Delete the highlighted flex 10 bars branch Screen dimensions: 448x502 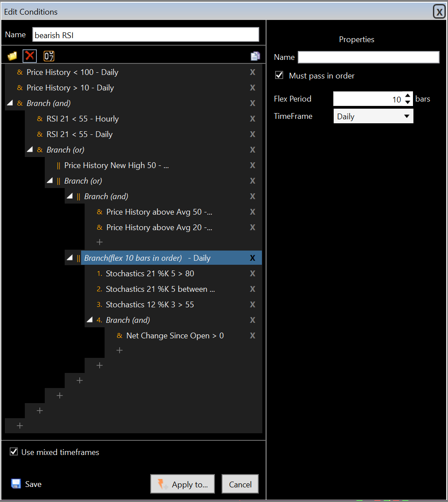pyautogui.click(x=253, y=258)
